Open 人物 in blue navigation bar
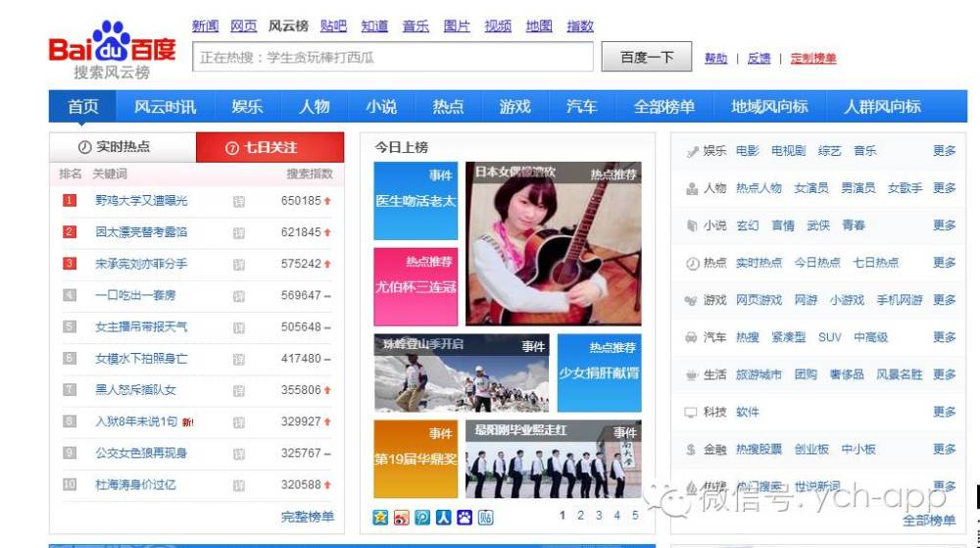The image size is (980, 548). pos(314,106)
